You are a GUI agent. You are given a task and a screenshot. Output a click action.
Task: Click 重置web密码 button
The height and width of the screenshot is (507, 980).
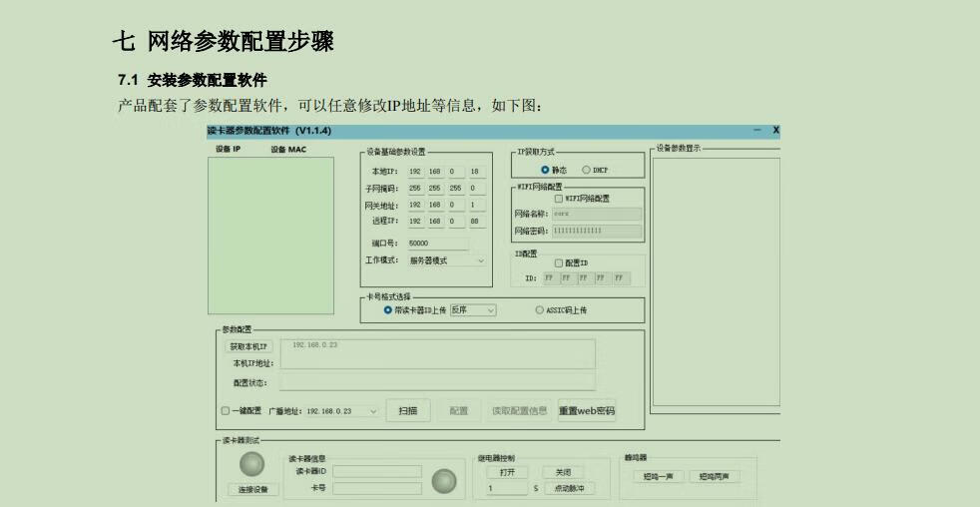(587, 410)
